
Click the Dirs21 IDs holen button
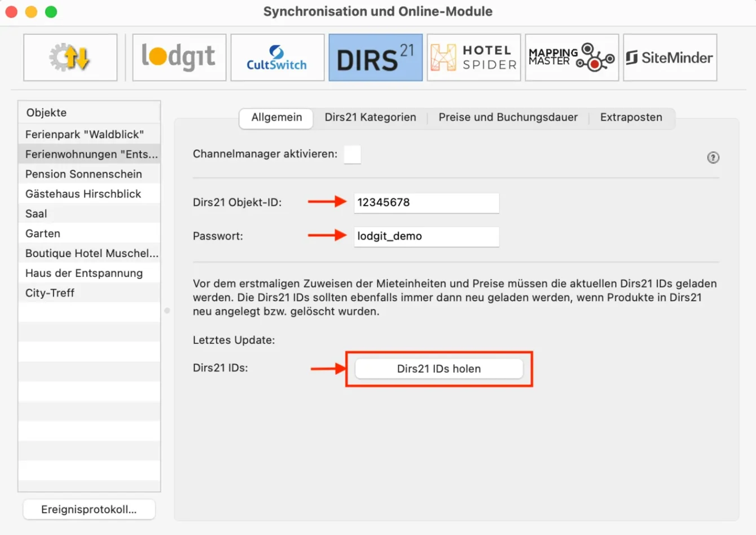(439, 369)
